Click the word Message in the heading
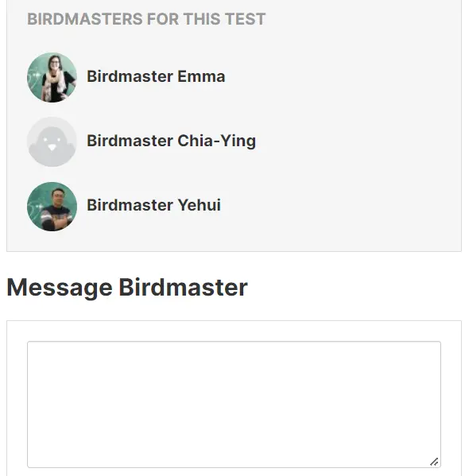Screen dimensions: 465x476 point(60,288)
